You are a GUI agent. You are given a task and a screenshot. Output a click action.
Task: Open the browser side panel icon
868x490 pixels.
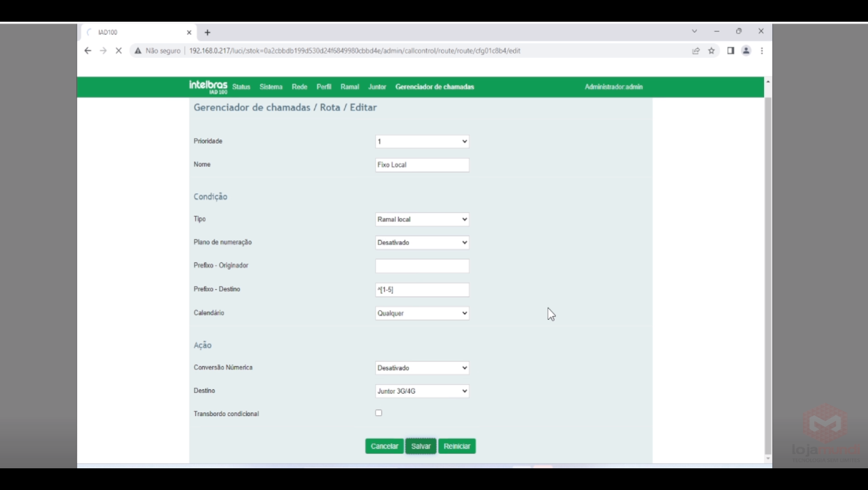tap(731, 50)
